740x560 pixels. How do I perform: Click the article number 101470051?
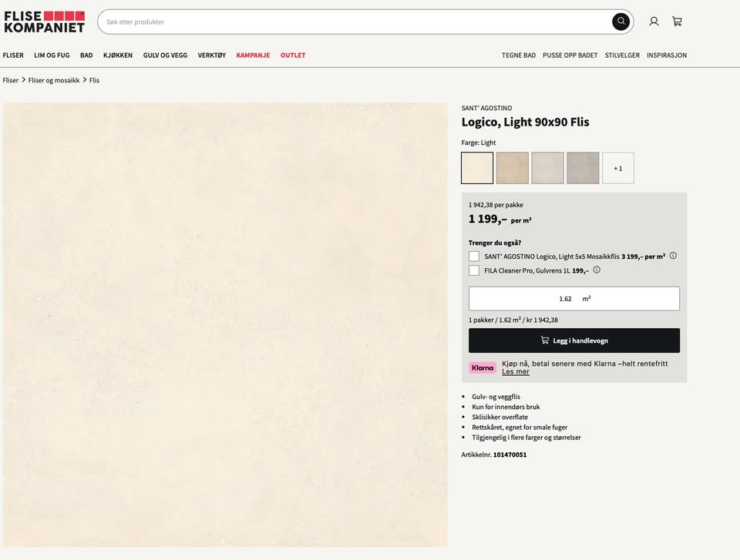point(510,454)
